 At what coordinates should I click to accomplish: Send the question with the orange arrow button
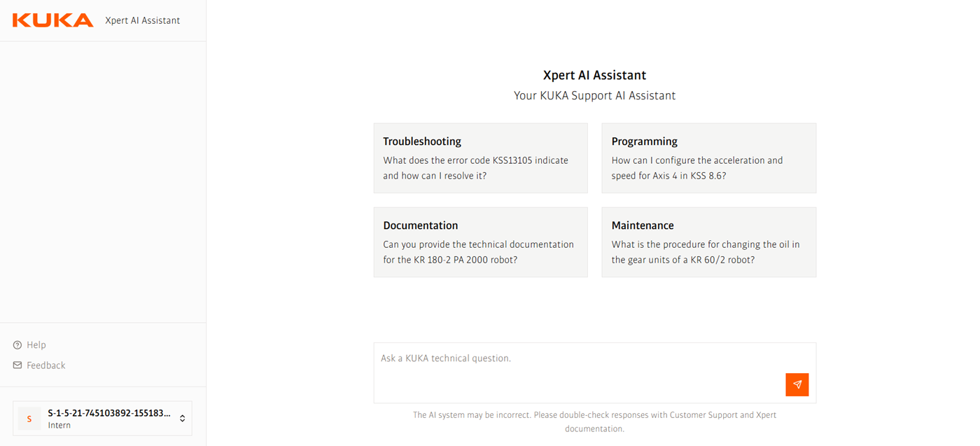[x=797, y=384]
